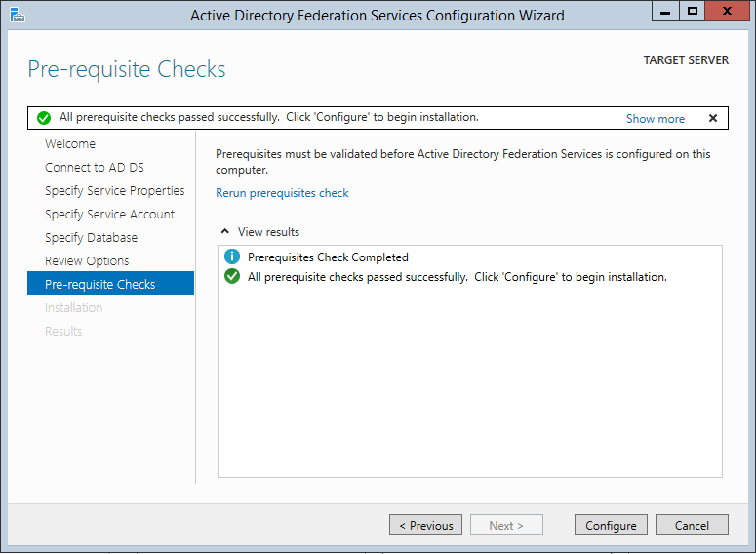Viewport: 756px width, 554px height.
Task: Collapse the View results section
Action: [226, 232]
